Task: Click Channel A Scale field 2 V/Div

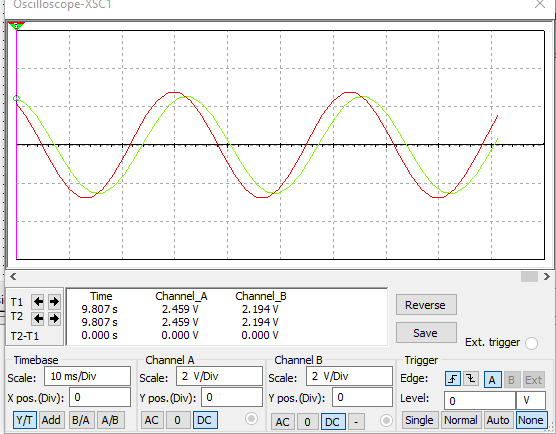Action: [219, 376]
